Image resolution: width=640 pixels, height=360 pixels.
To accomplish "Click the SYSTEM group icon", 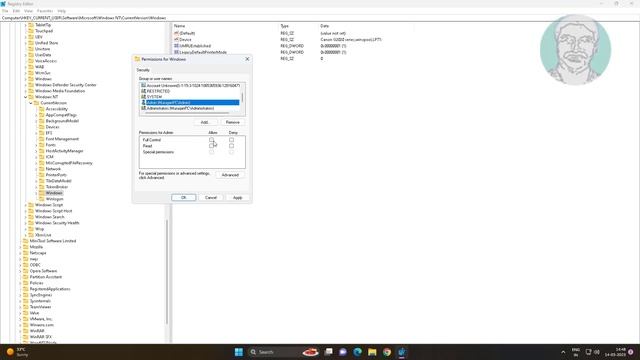I will coord(143,97).
